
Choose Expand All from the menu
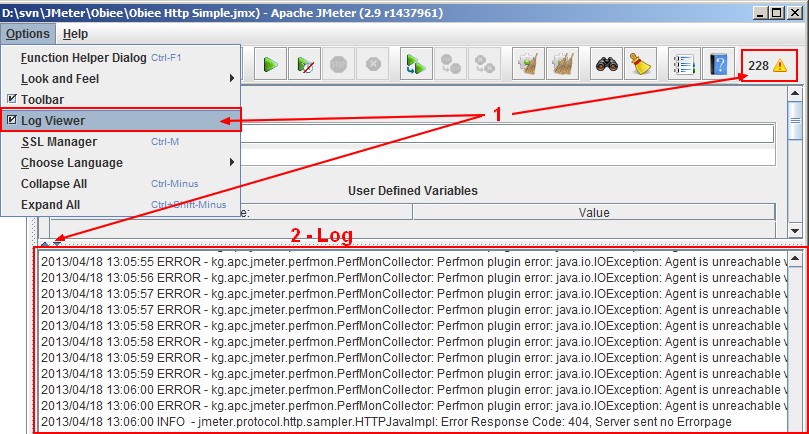point(50,204)
